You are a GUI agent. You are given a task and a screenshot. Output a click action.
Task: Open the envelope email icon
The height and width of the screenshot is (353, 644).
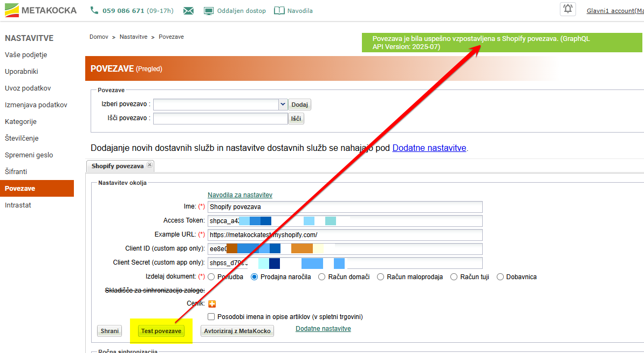(x=189, y=11)
